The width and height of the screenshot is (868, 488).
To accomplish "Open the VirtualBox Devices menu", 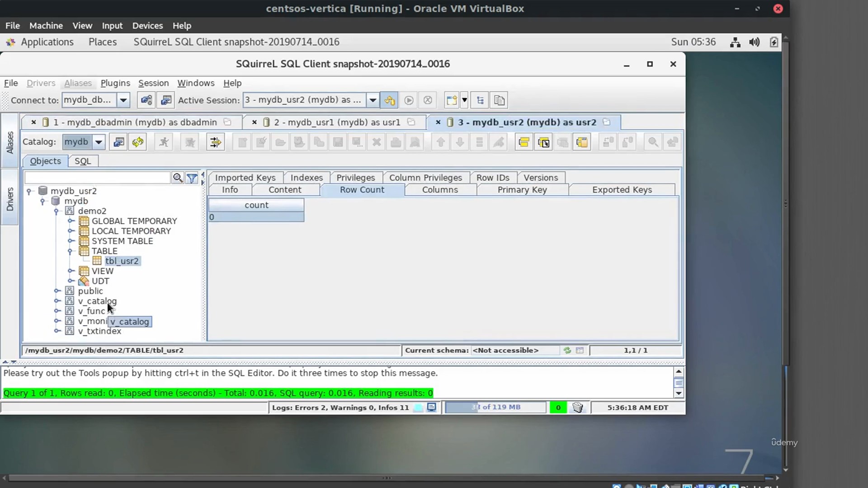I will [x=147, y=26].
